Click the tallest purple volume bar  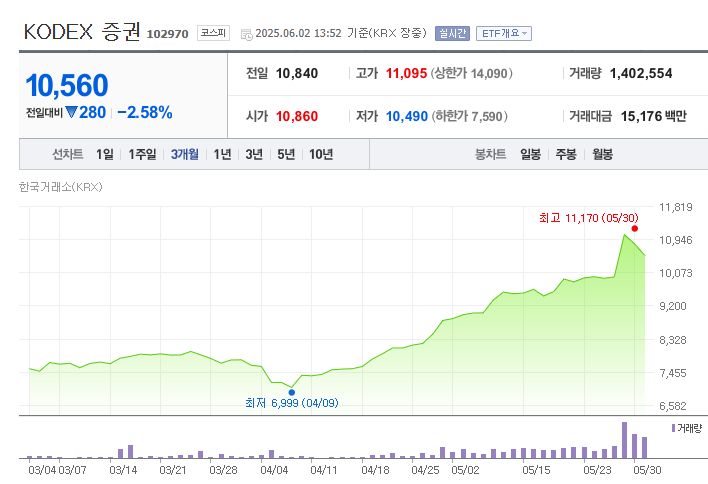coord(624,440)
